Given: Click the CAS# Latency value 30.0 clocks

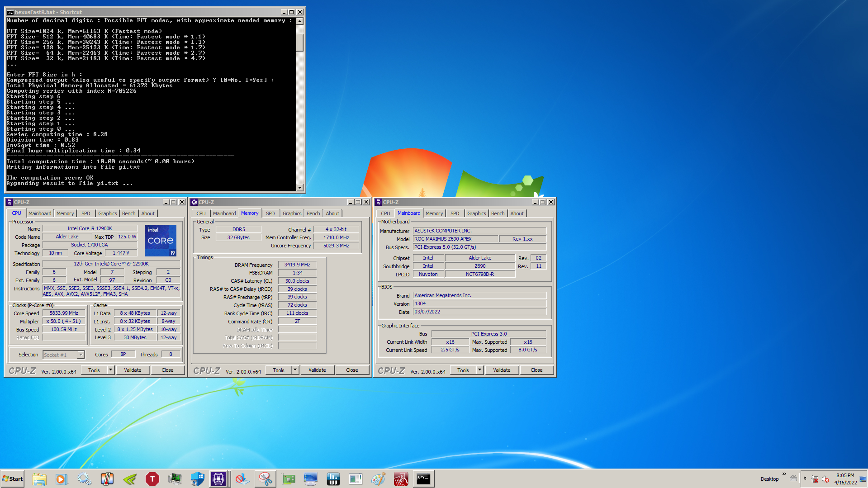Looking at the screenshot, I should (x=297, y=281).
